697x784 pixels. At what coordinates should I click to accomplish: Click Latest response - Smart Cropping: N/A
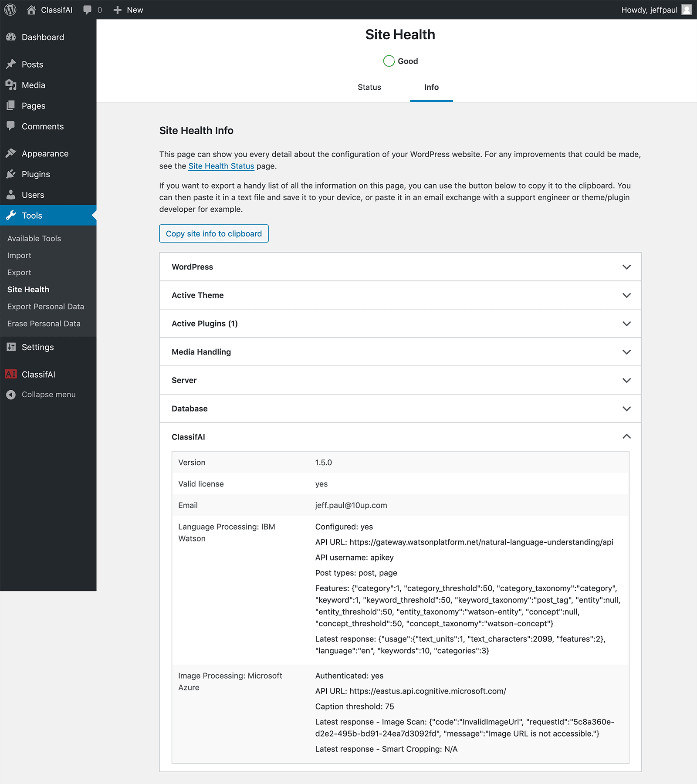(386, 749)
